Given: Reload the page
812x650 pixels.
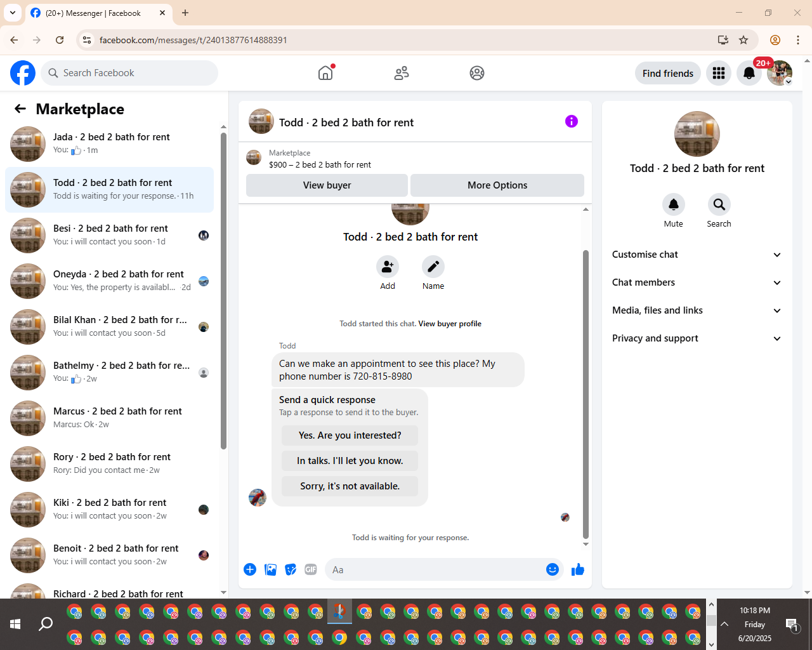Looking at the screenshot, I should 60,40.
